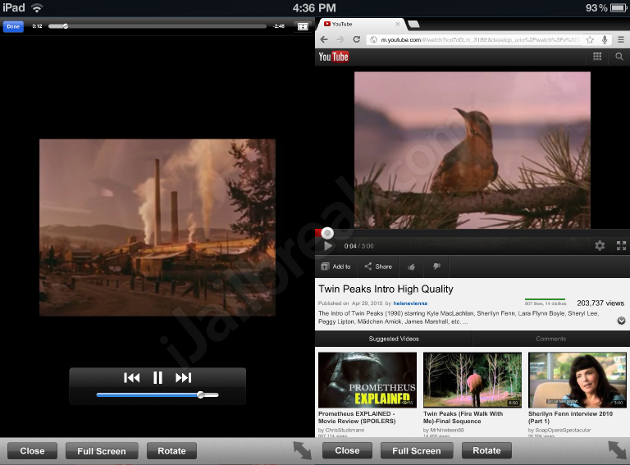Make the right pane Full Screen
This screenshot has width=630, height=465.
417,451
